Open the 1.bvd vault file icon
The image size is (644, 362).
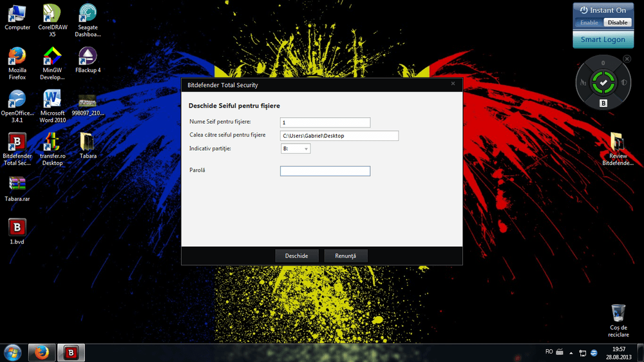pyautogui.click(x=17, y=228)
